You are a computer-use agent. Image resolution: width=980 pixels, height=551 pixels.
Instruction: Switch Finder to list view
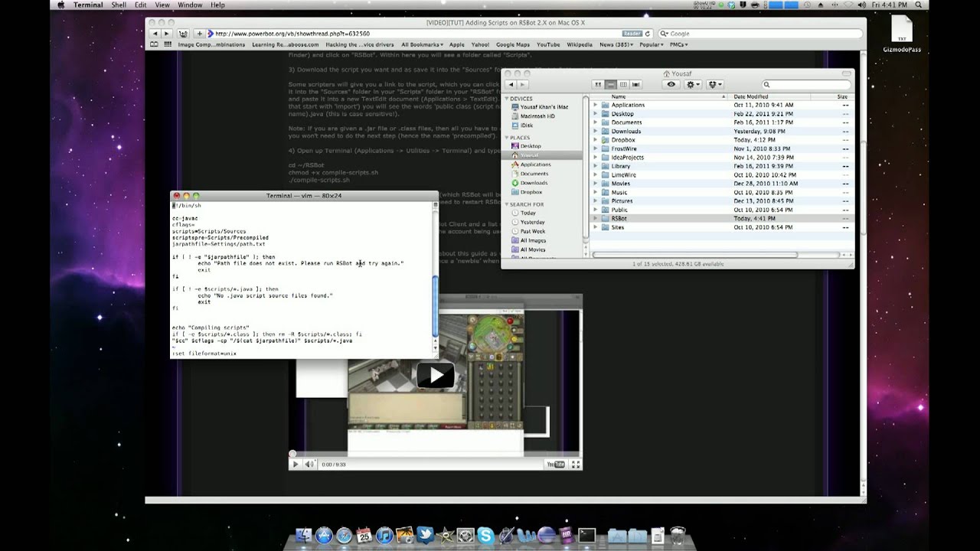[611, 84]
